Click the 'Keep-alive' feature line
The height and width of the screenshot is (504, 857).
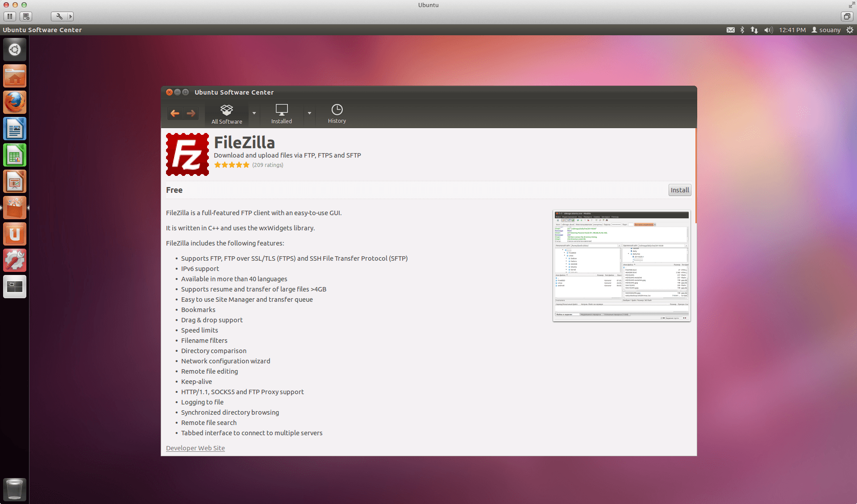coord(196,382)
